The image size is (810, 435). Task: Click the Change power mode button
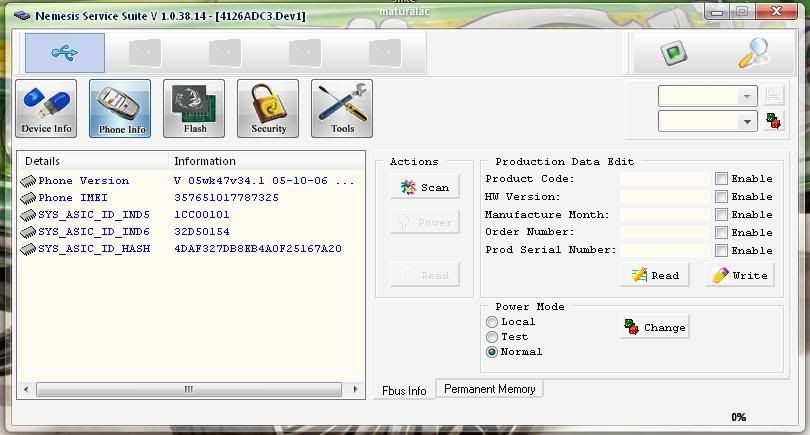(655, 327)
